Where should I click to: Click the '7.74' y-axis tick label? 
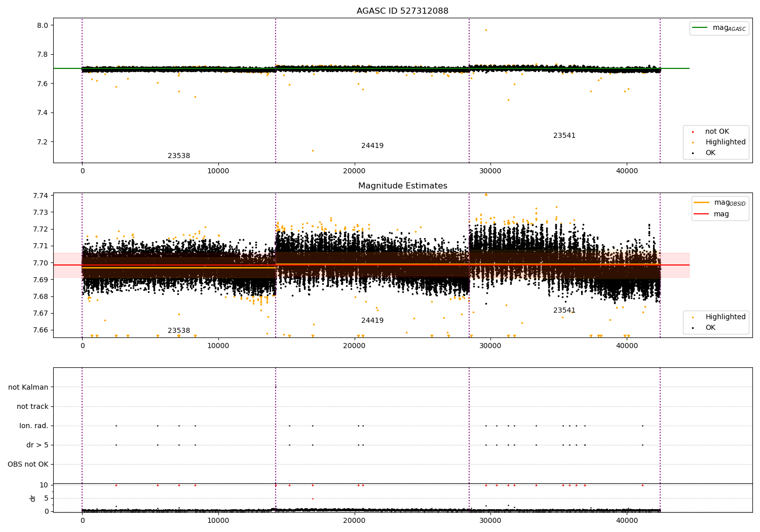[41, 196]
